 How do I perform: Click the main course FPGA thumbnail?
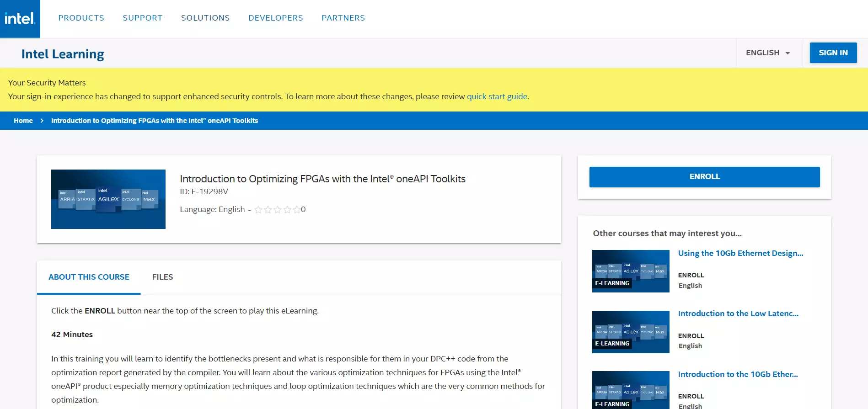pos(108,199)
